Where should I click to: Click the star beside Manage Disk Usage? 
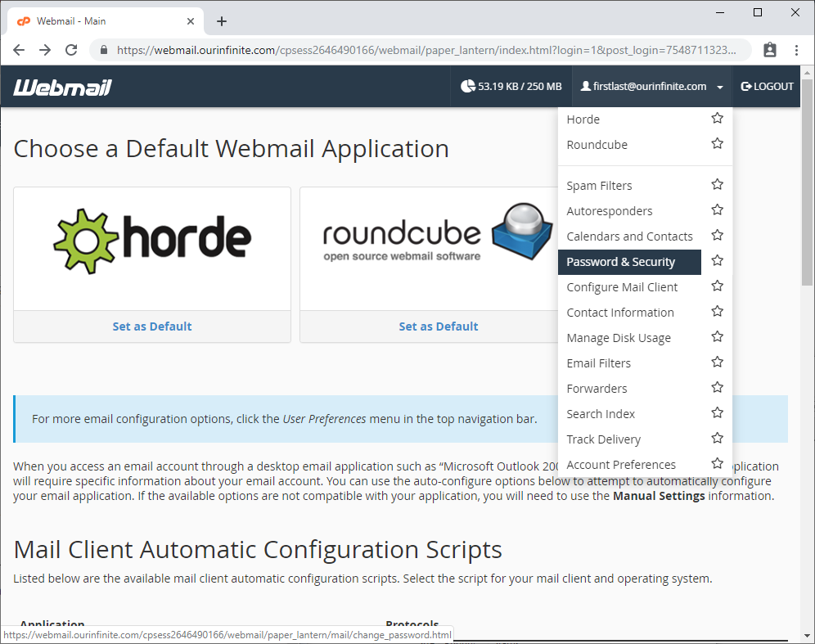click(718, 337)
